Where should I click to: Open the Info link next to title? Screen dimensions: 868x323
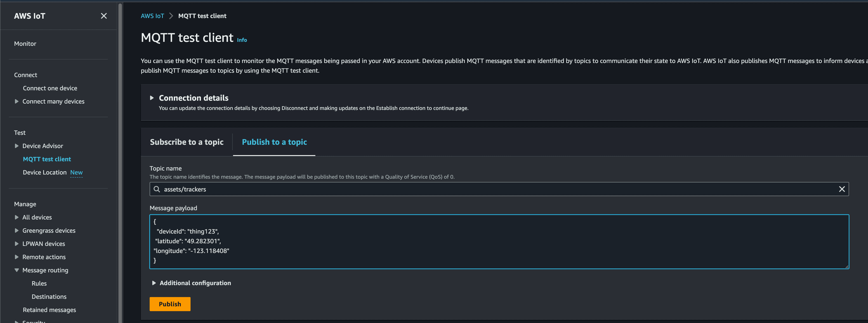tap(242, 40)
